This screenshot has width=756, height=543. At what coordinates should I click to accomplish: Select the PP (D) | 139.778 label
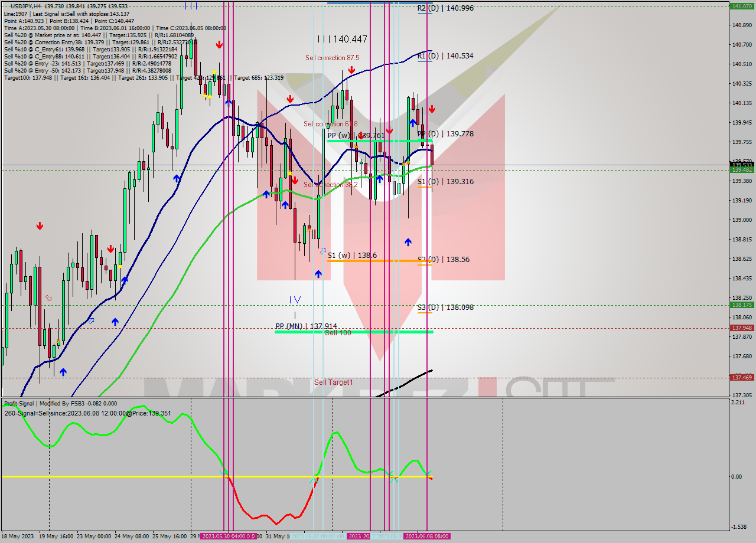click(x=445, y=134)
